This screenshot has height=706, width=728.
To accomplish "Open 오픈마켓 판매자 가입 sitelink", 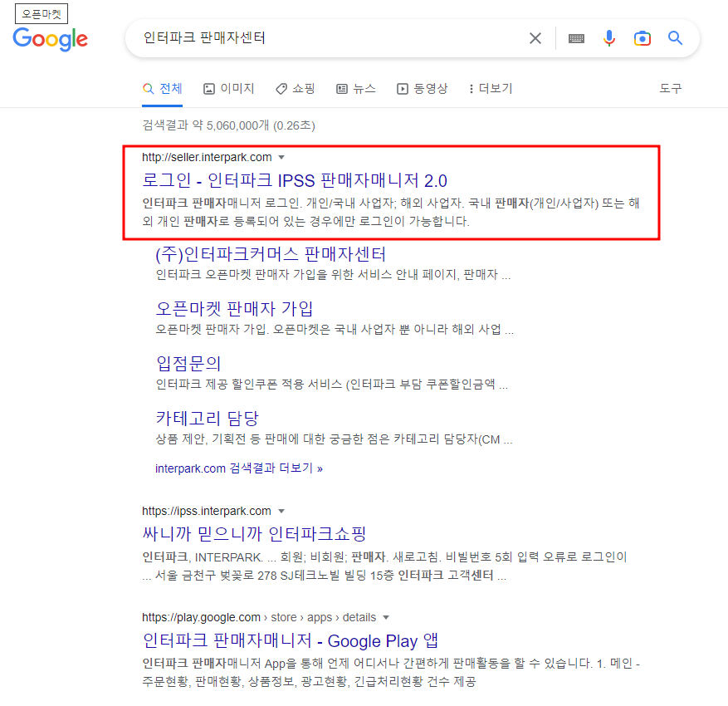I will [x=234, y=309].
